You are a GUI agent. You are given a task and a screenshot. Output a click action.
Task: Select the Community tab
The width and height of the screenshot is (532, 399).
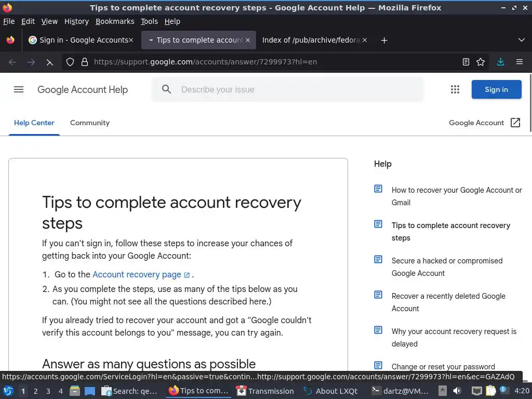pos(89,123)
